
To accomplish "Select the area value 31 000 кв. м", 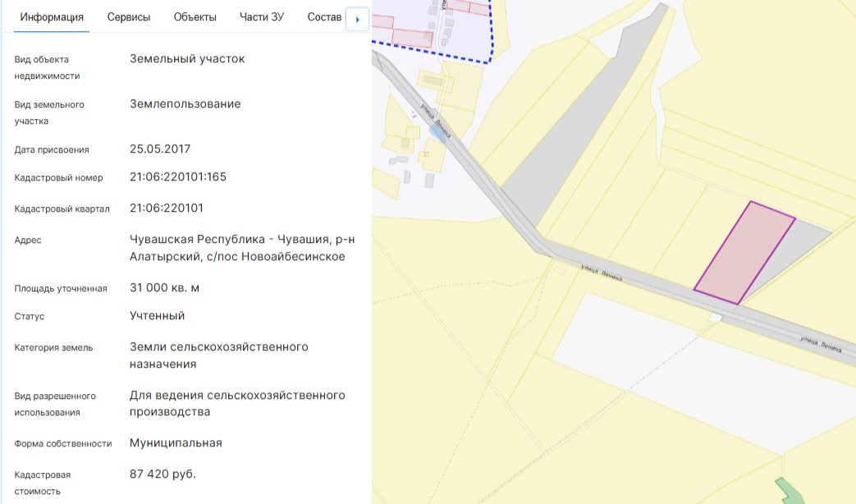I will 164,288.
